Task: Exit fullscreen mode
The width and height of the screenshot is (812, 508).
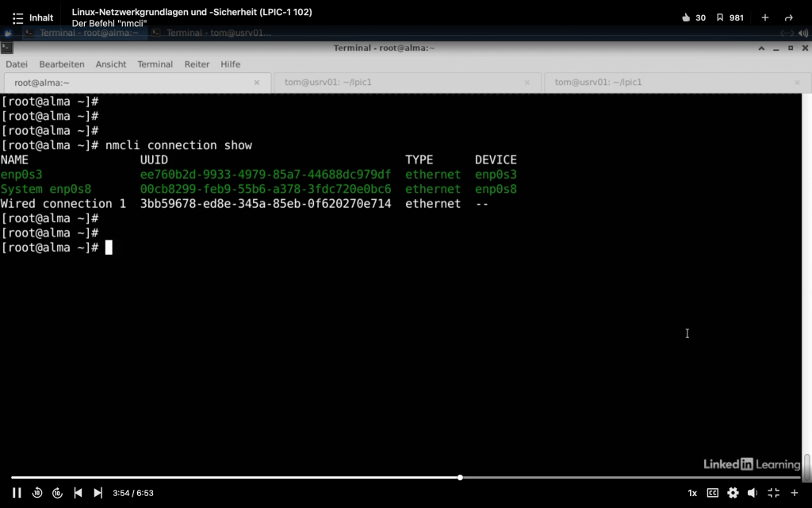Action: click(x=773, y=493)
